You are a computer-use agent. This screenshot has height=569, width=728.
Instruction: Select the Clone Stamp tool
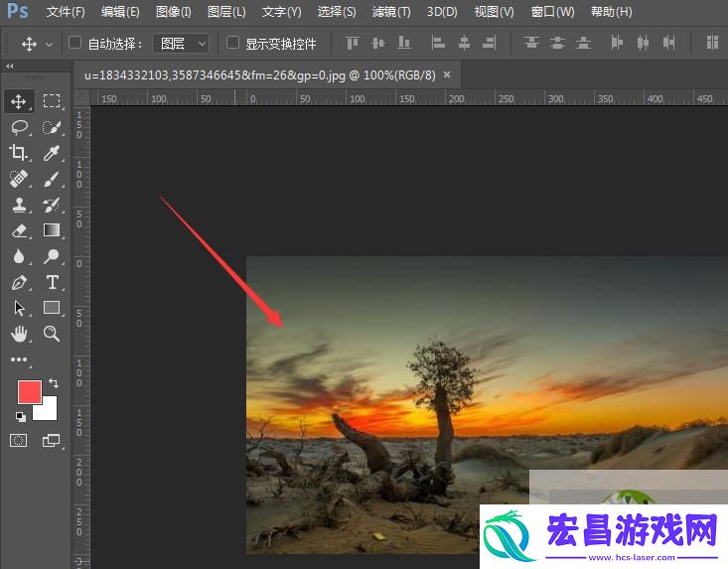click(x=19, y=205)
